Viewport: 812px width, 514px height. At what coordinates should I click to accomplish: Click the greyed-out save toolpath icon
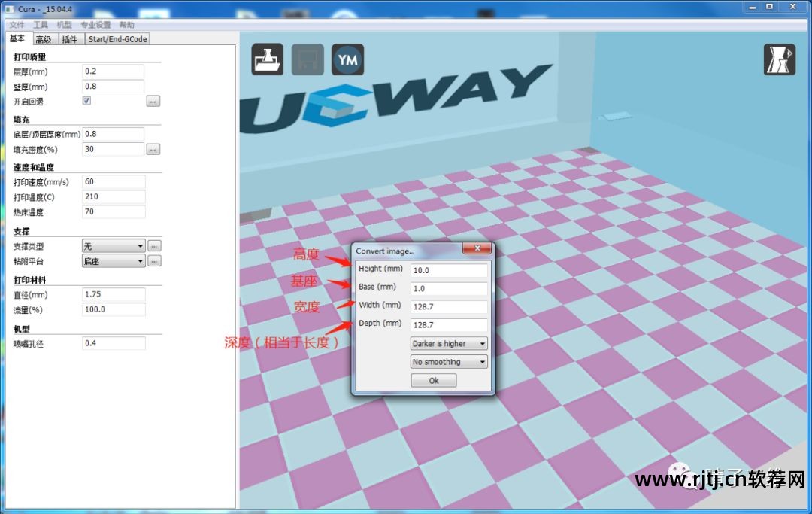click(308, 59)
